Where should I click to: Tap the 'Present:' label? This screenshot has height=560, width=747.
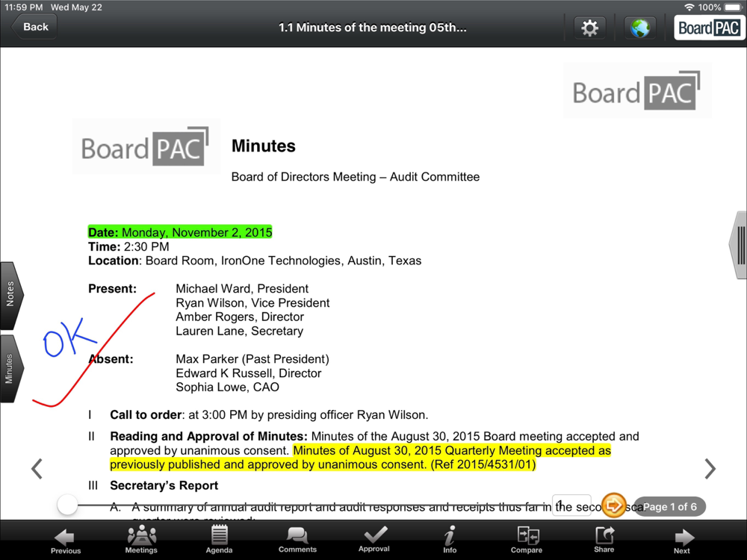tap(112, 288)
